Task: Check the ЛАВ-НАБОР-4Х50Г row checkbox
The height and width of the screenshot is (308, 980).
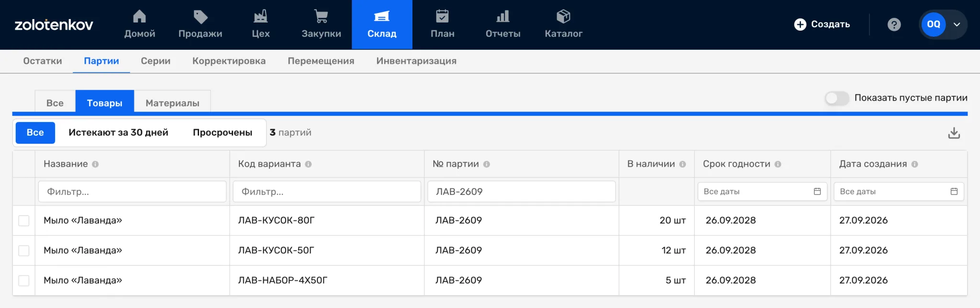Action: [x=24, y=281]
